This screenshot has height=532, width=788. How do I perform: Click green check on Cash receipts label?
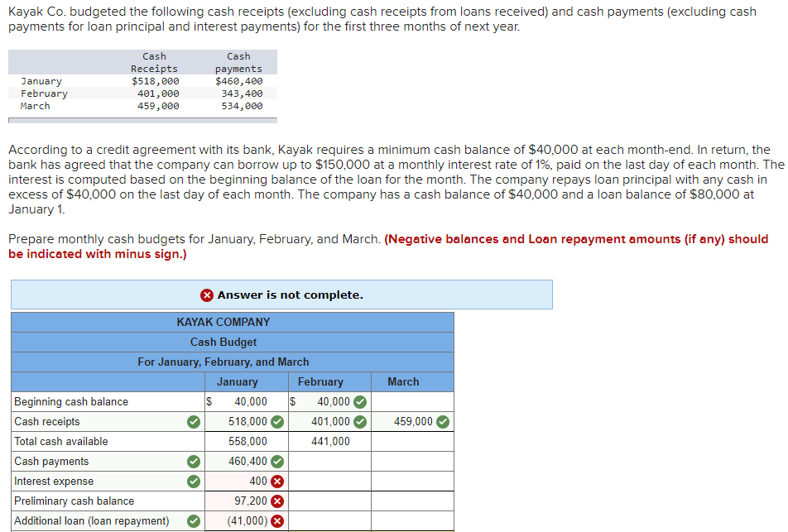(194, 422)
